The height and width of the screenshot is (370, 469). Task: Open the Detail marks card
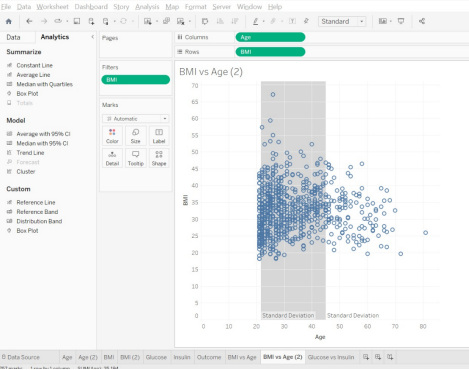(x=112, y=158)
